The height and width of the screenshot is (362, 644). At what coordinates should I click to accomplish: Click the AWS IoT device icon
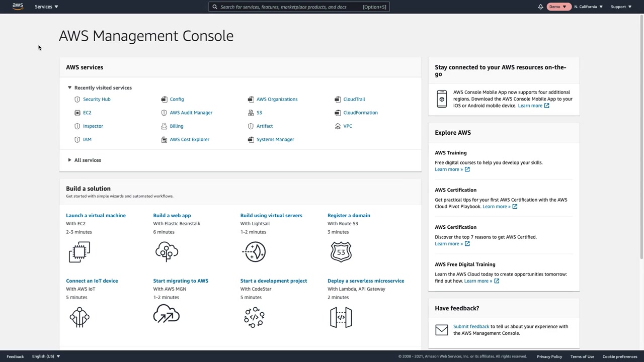79,317
